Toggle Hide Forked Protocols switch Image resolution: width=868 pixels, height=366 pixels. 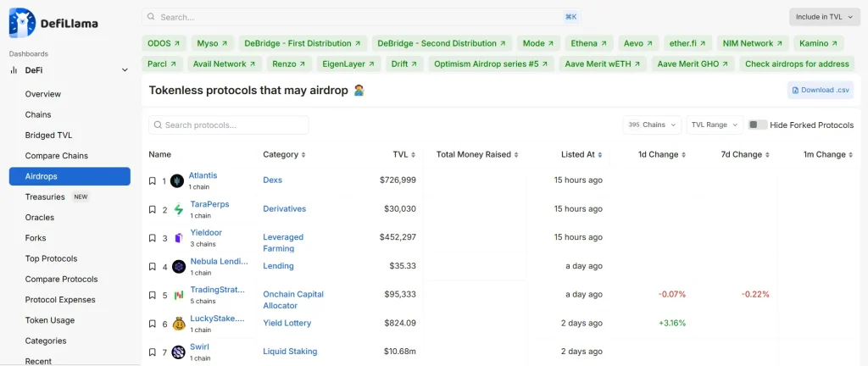pos(757,125)
